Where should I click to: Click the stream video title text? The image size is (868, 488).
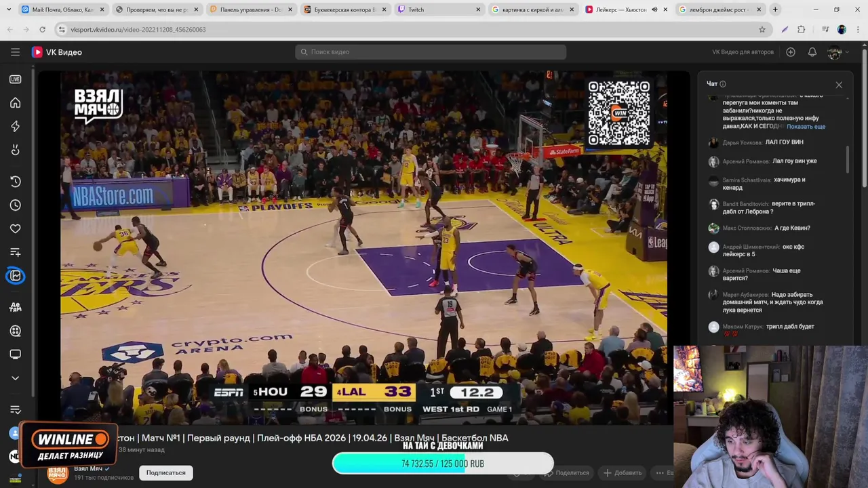click(x=313, y=438)
